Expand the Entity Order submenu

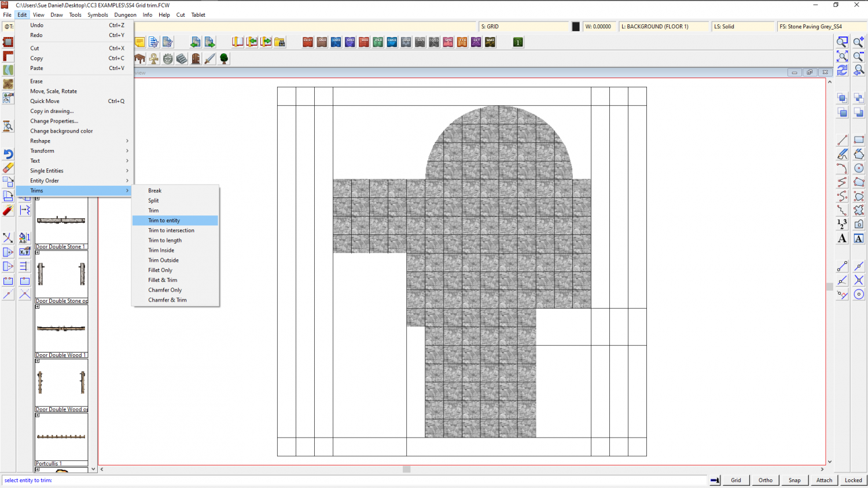[x=74, y=181]
